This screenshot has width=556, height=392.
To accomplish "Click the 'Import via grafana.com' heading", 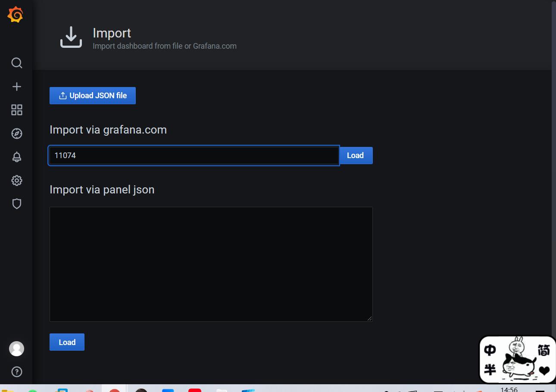I will (108, 130).
